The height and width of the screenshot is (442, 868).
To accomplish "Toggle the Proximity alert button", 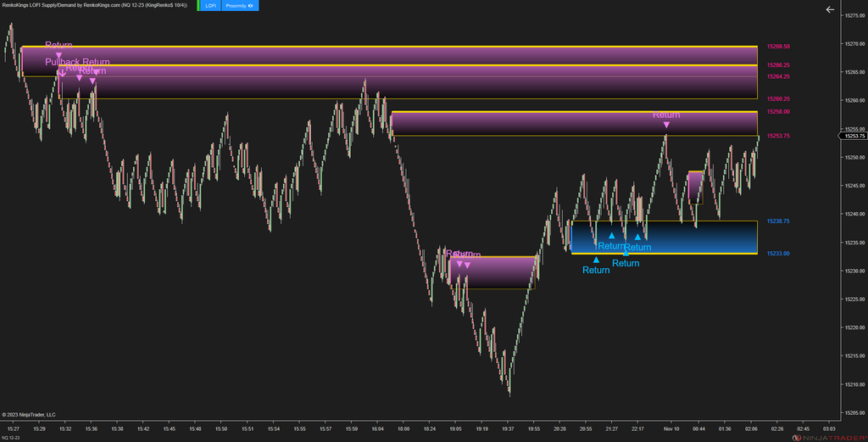I will (x=240, y=6).
